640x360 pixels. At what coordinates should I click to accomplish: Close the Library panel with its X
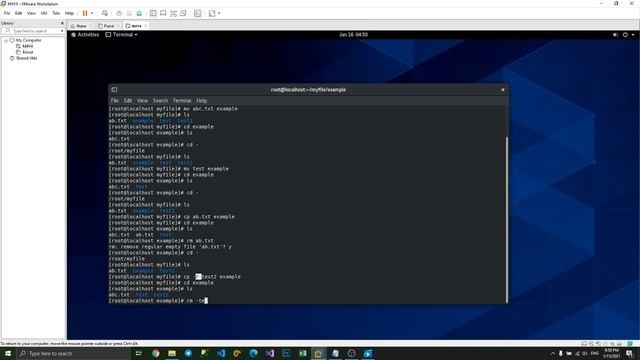tap(62, 23)
